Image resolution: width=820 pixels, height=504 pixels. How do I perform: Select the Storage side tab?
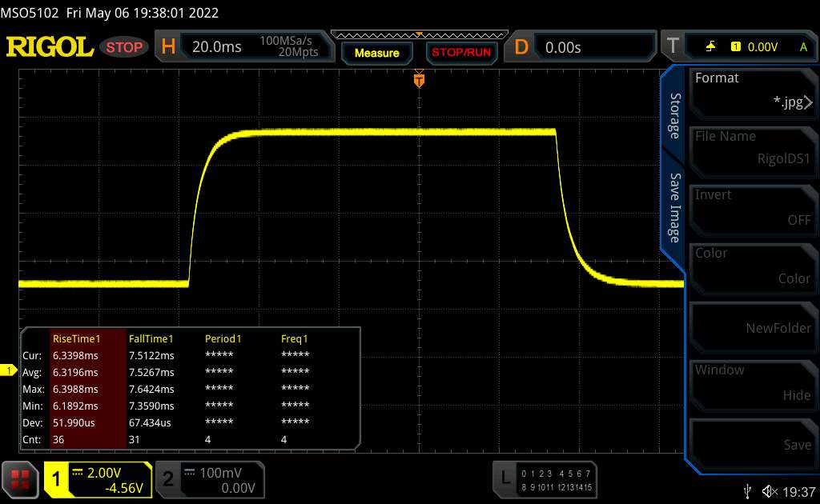[675, 115]
